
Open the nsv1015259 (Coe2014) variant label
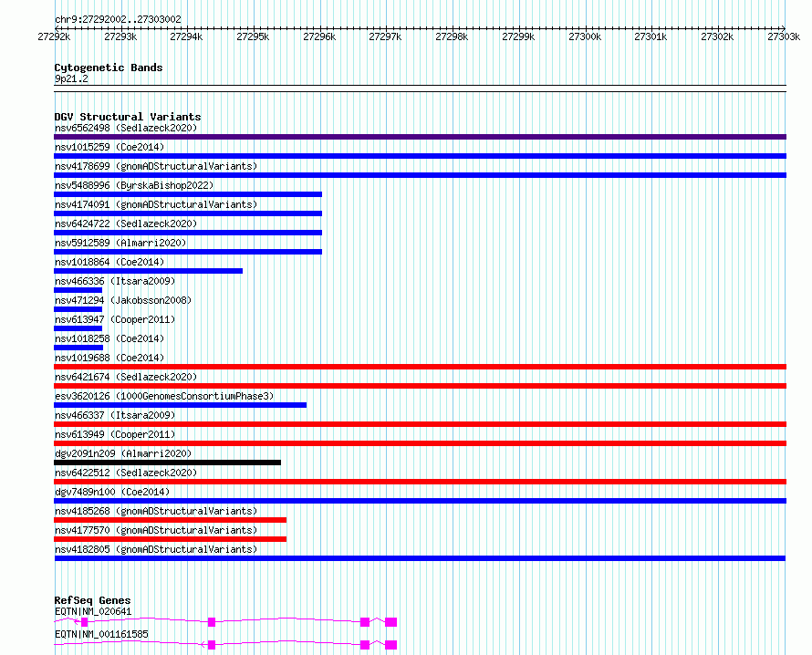109,147
